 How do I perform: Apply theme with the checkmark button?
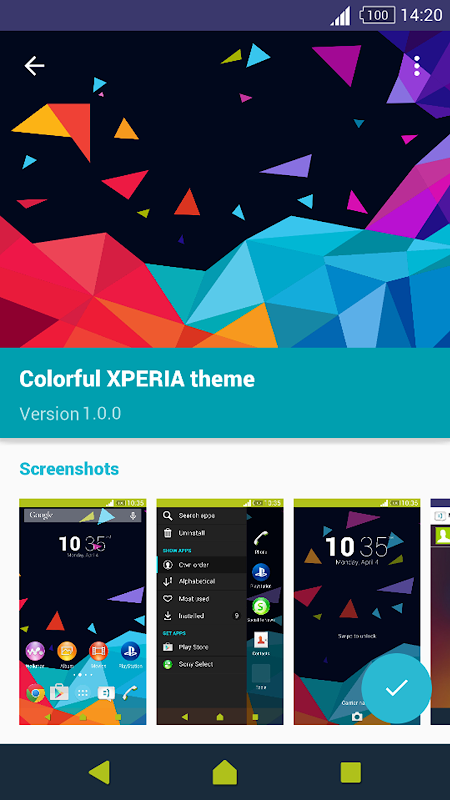pos(396,688)
